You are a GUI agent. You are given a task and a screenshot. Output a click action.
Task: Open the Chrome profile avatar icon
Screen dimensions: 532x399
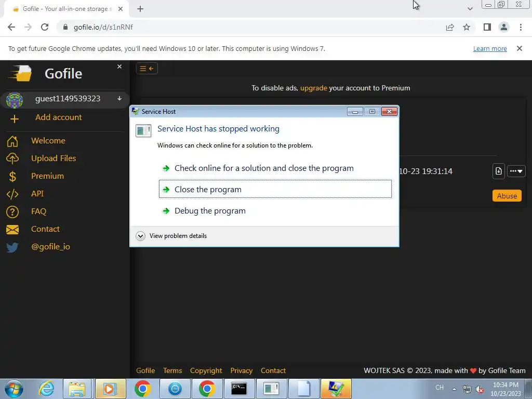coord(504,27)
